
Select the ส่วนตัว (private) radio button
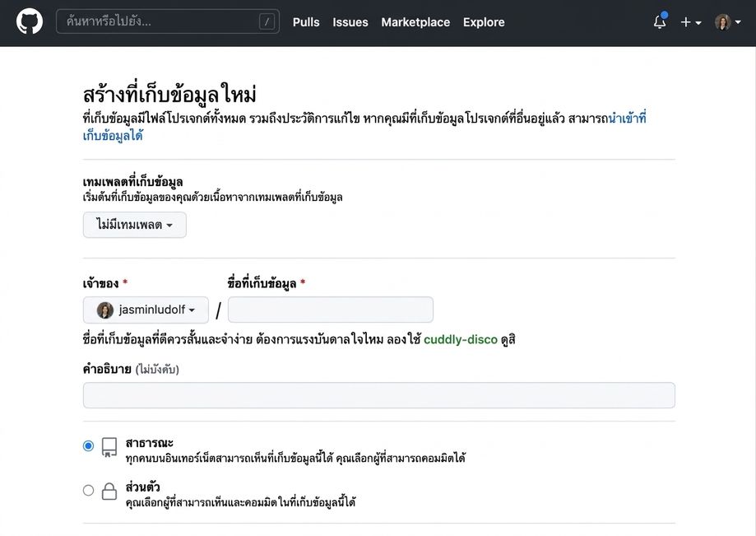pos(88,490)
